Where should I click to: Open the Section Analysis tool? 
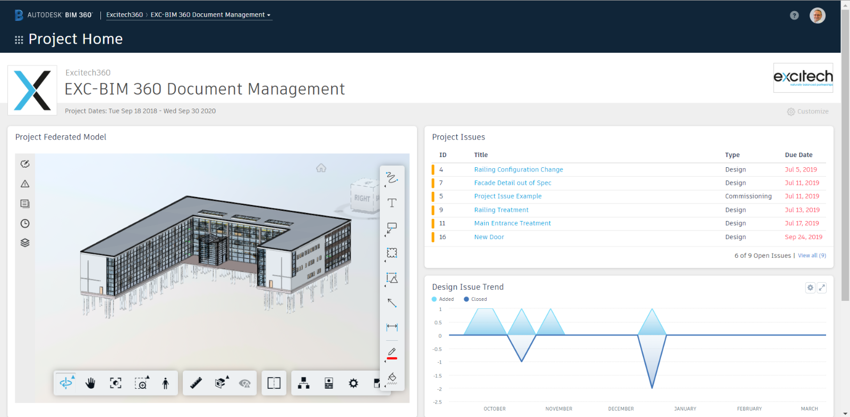pyautogui.click(x=221, y=383)
